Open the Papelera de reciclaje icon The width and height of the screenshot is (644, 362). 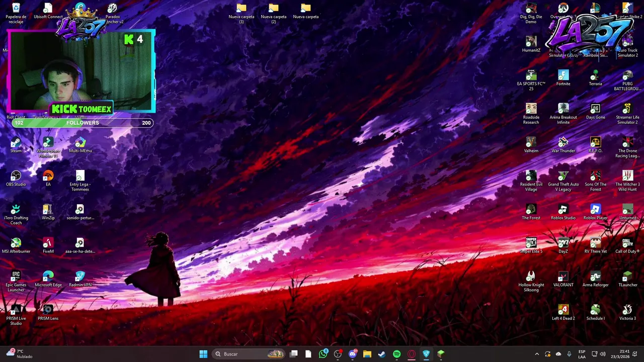(16, 13)
